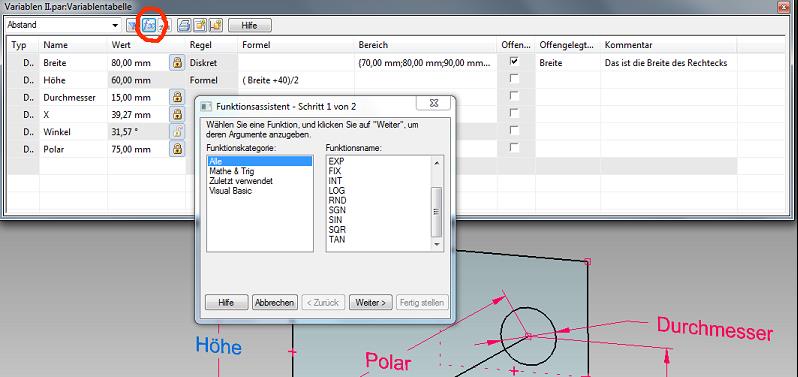Image resolution: width=798 pixels, height=377 pixels.
Task: Check the Offenlegen checkbox for X
Action: tap(515, 113)
